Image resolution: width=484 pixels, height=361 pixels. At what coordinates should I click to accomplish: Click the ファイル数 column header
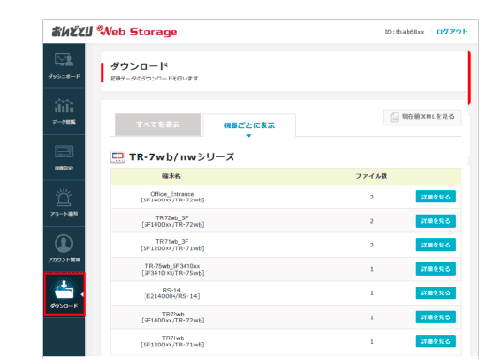pyautogui.click(x=371, y=176)
